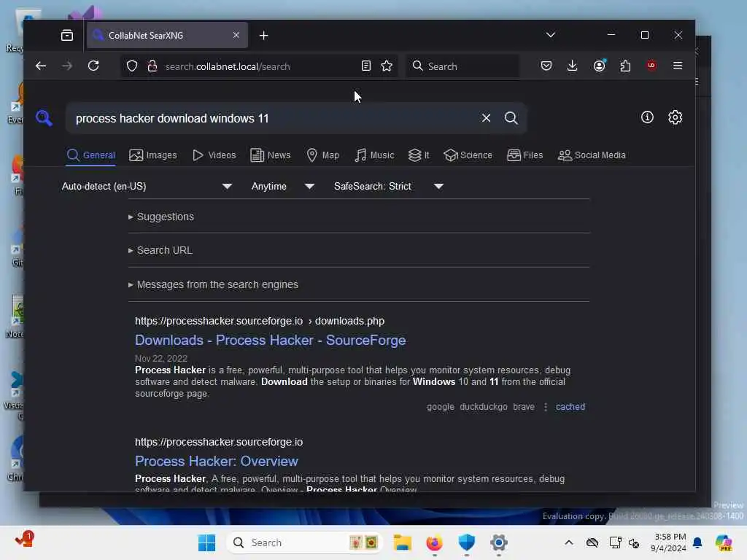Open a new browser tab
747x560 pixels.
(263, 35)
